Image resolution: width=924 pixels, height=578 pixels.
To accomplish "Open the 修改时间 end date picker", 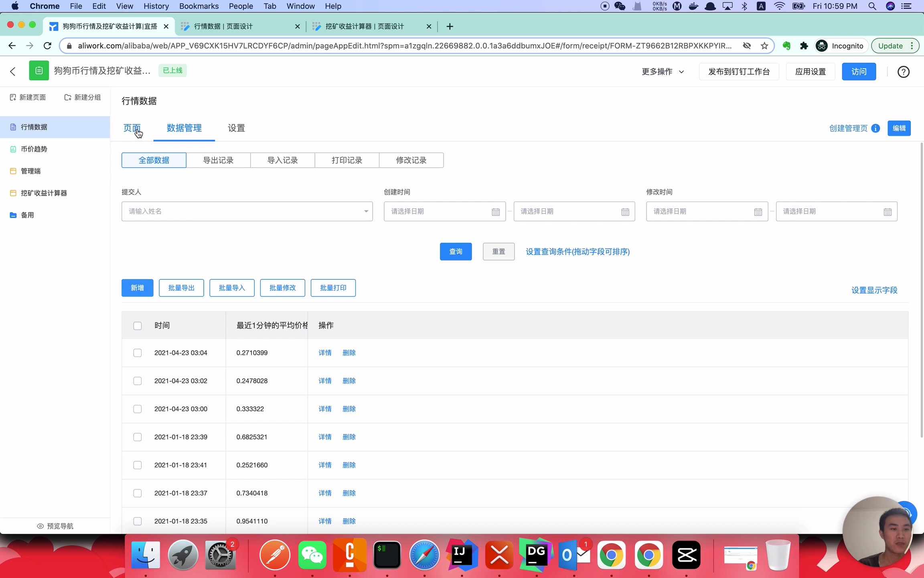I will [x=836, y=212].
